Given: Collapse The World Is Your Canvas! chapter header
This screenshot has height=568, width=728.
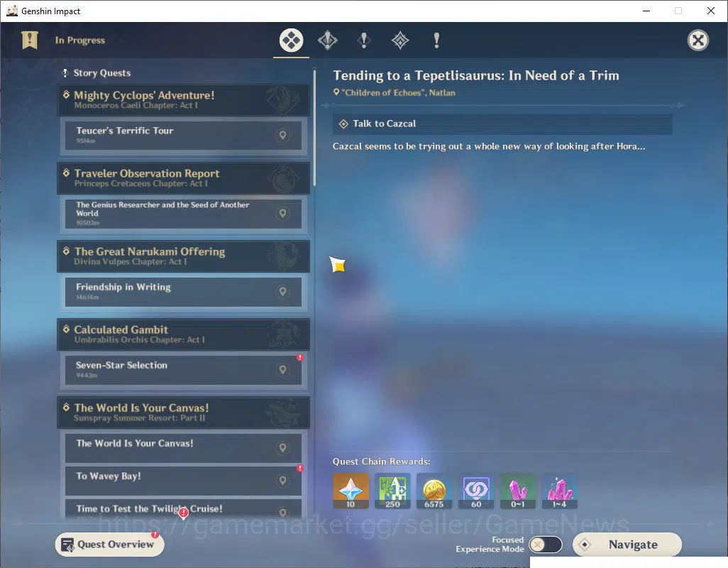Looking at the screenshot, I should pyautogui.click(x=183, y=412).
